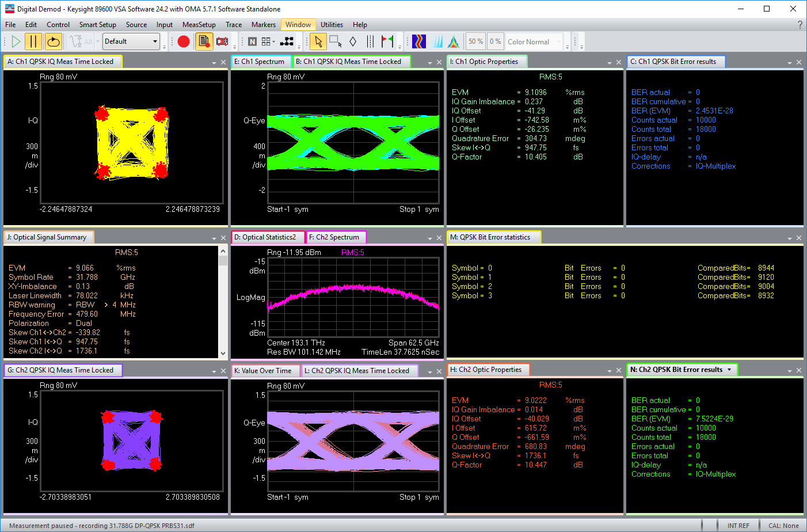Open the Trace menu
This screenshot has height=532, width=807.
234,25
